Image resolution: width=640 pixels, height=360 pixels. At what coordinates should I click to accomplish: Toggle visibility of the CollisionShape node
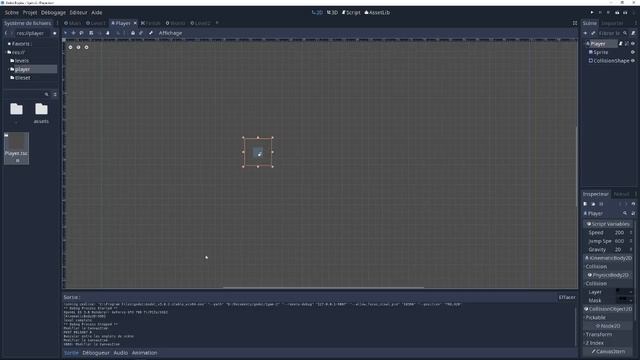click(x=633, y=61)
